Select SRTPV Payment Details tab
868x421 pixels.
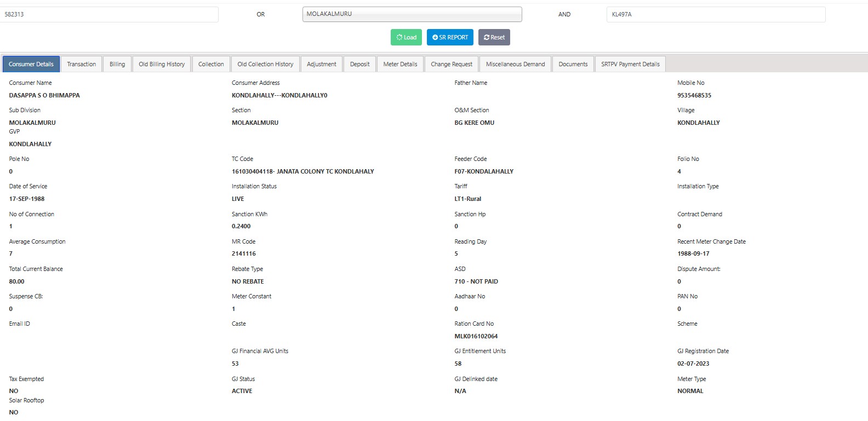pos(630,64)
